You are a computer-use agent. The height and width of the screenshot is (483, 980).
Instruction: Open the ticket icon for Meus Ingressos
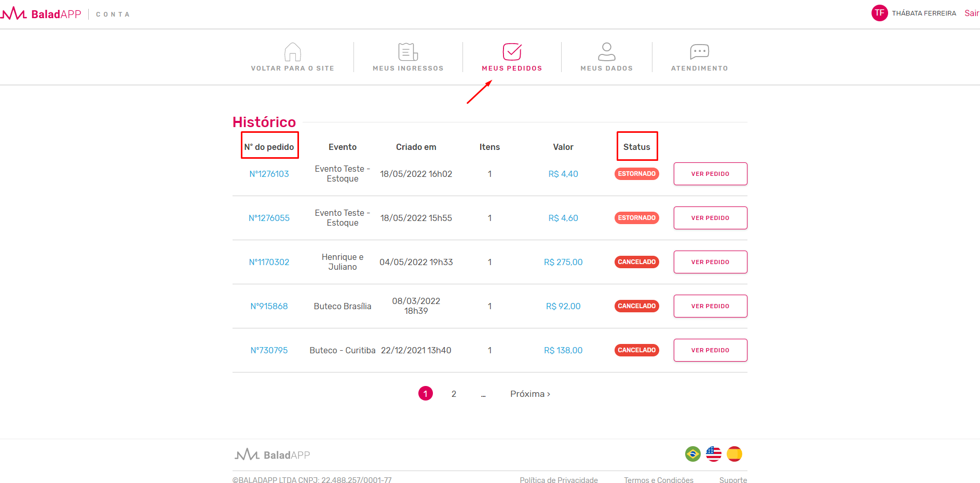pyautogui.click(x=408, y=52)
